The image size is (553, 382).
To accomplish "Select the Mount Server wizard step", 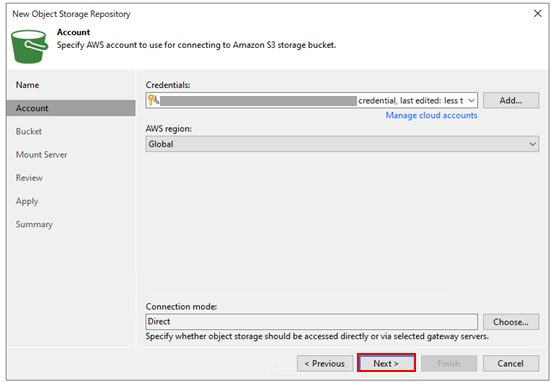I will tap(41, 154).
